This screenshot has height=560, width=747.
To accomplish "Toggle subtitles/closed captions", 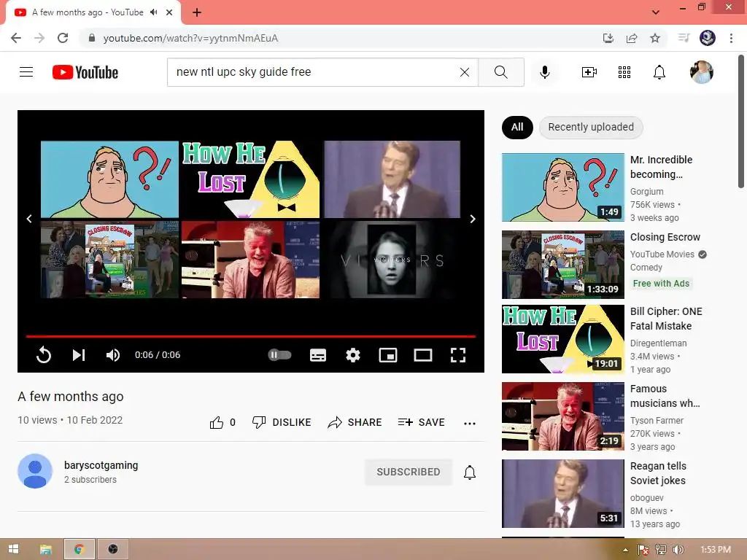I will pos(318,355).
